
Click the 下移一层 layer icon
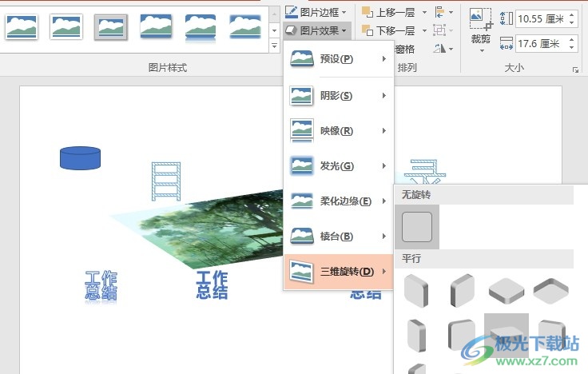pyautogui.click(x=367, y=30)
